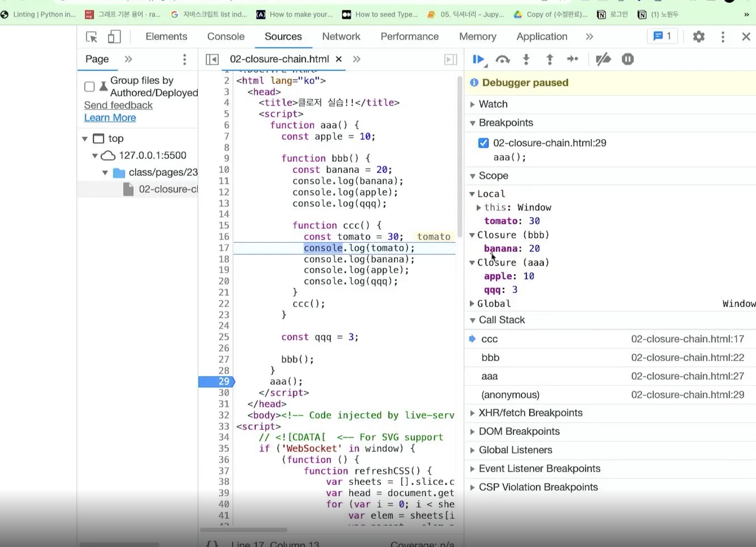Screen dimensions: 756x547
Task: Toggle breakpoint on line 29 gutter
Action: tap(217, 381)
